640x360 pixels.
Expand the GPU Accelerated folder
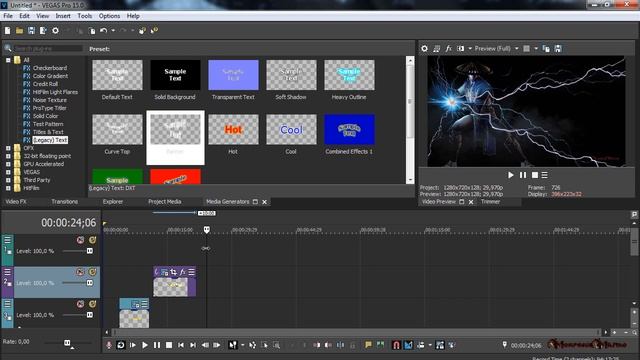point(8,164)
